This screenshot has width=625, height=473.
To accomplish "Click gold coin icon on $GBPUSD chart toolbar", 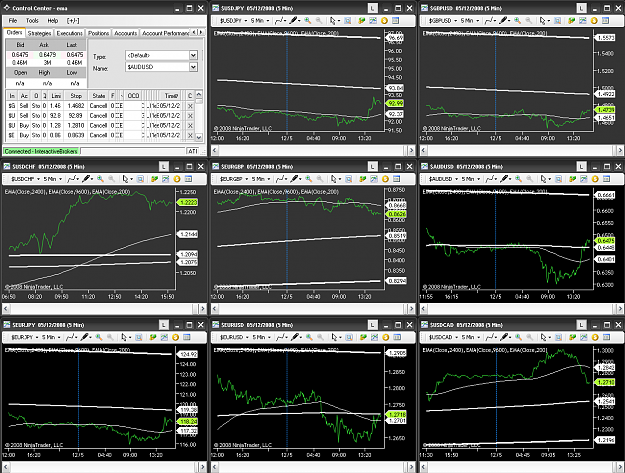I will tap(594, 20).
